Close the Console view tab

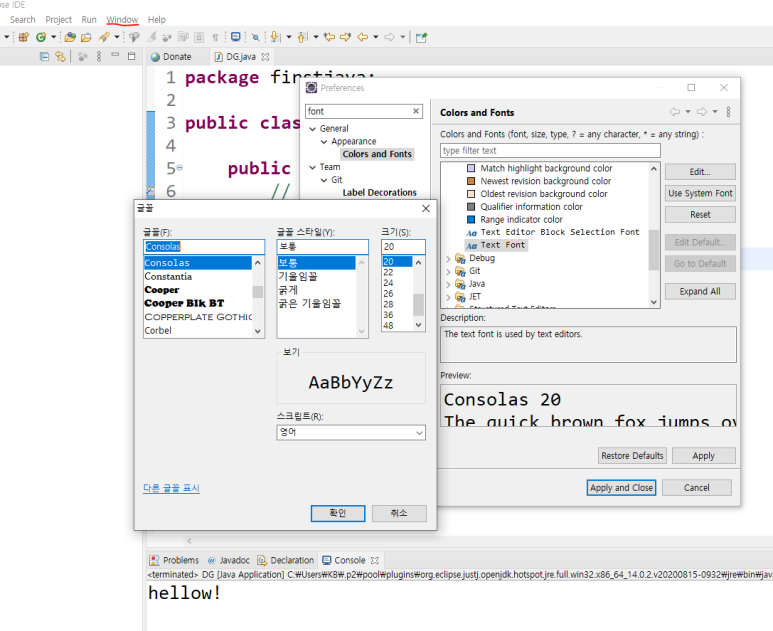pyautogui.click(x=375, y=561)
